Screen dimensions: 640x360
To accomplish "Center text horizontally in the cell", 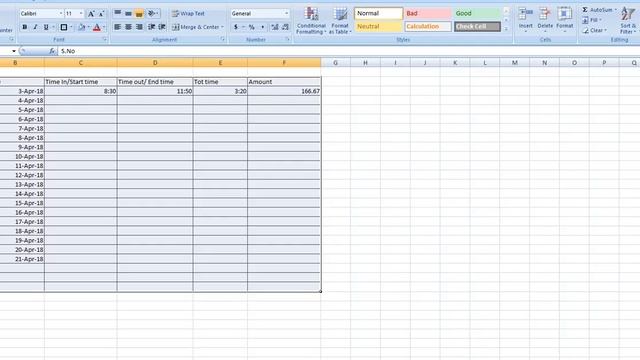I will 128,27.
